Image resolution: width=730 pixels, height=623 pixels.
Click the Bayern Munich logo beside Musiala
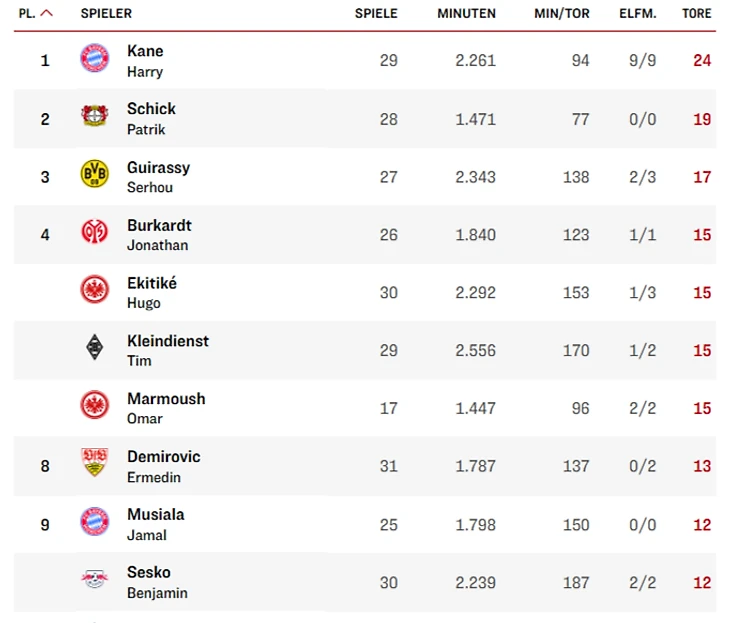point(94,521)
